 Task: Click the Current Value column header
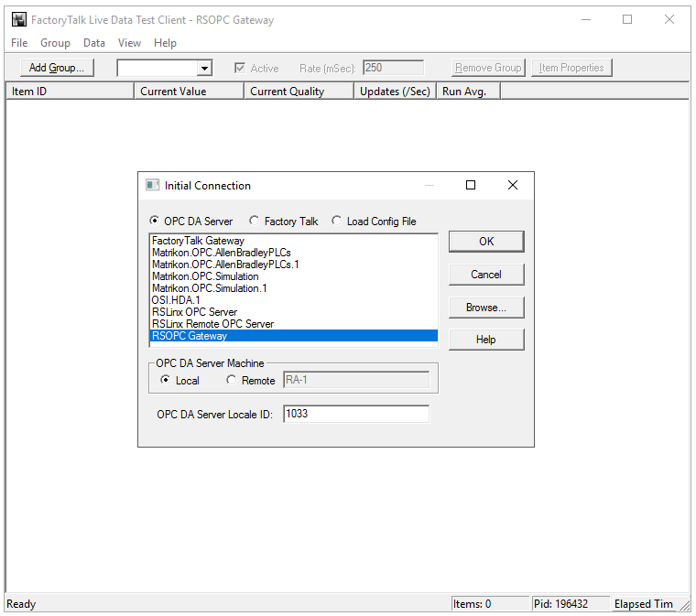tap(189, 92)
